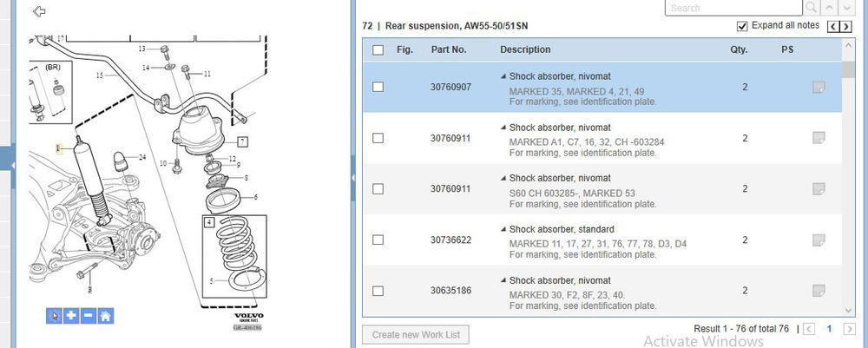The height and width of the screenshot is (348, 868).
Task: Sort by the Description column header
Action: (x=525, y=49)
